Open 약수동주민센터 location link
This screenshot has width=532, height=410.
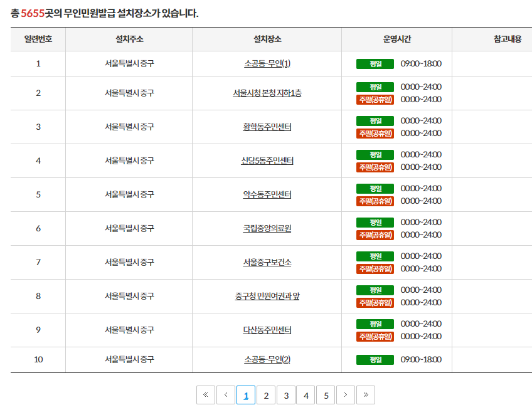[x=267, y=195]
